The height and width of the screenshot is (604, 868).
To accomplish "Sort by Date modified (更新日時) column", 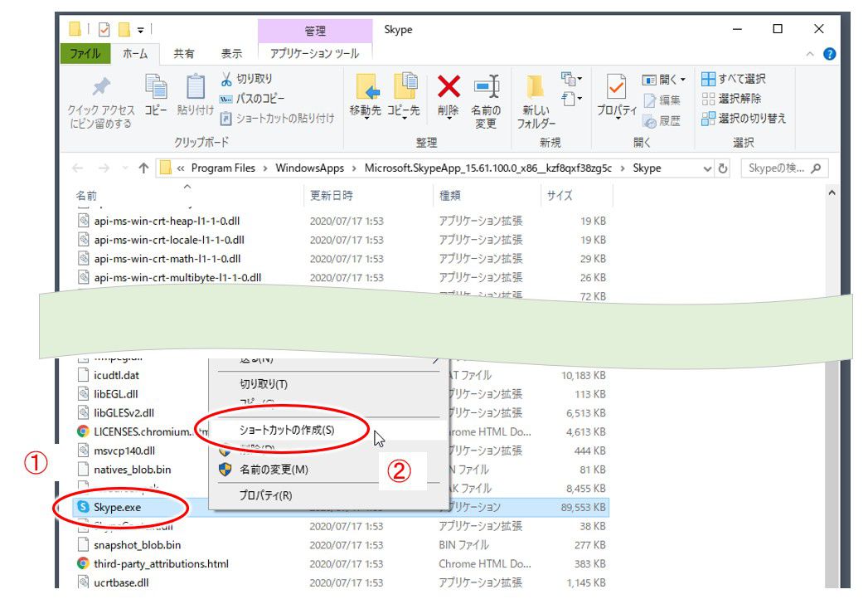I will pos(331,195).
